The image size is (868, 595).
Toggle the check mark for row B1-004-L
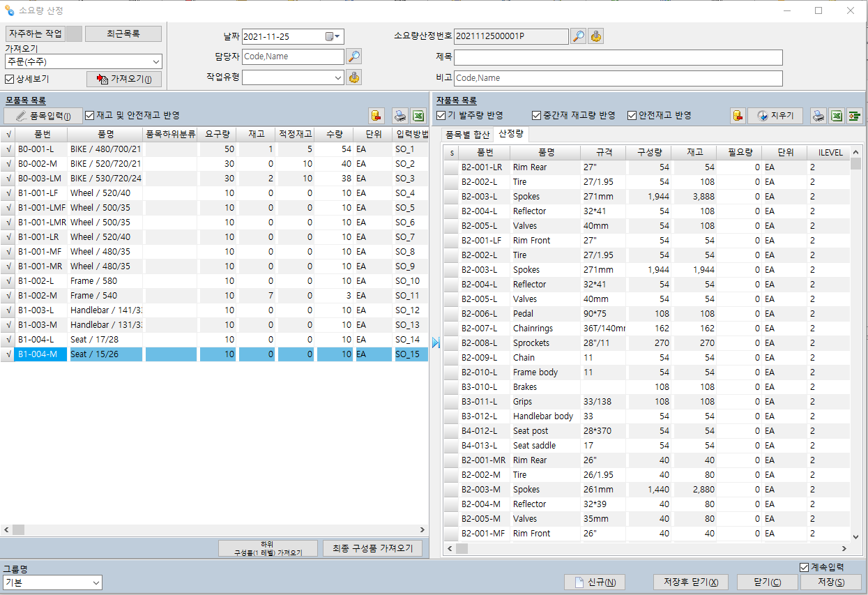8,339
